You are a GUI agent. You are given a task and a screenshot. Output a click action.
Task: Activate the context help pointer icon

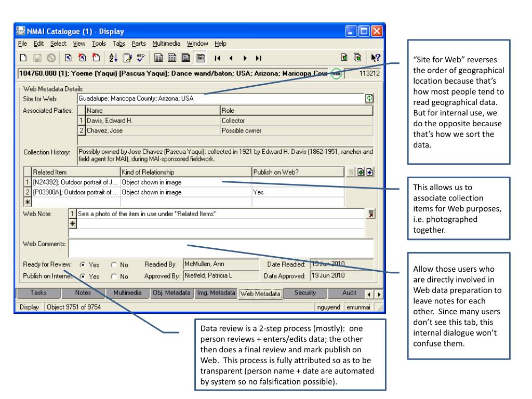(x=375, y=58)
